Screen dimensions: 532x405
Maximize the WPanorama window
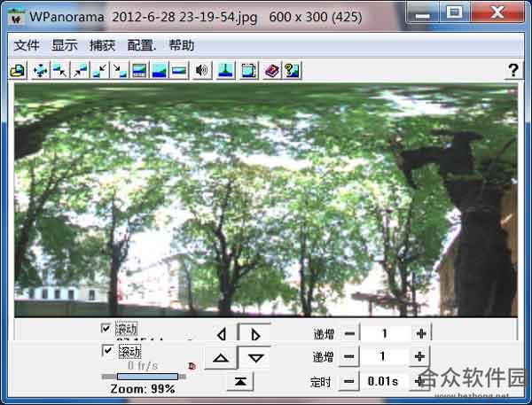pos(455,13)
